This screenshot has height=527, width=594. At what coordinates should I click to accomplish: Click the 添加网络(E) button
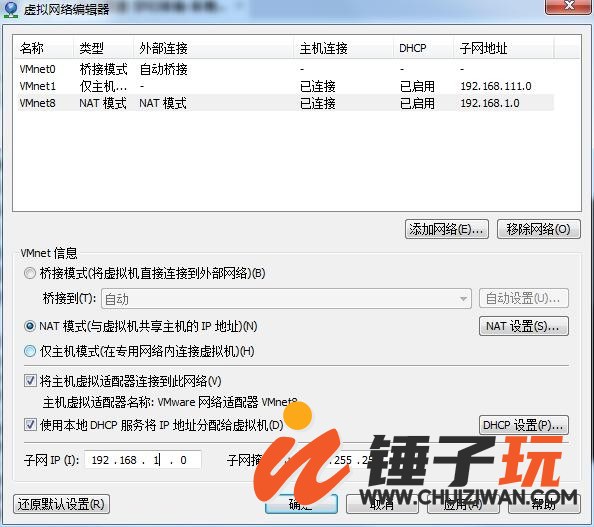[x=447, y=229]
